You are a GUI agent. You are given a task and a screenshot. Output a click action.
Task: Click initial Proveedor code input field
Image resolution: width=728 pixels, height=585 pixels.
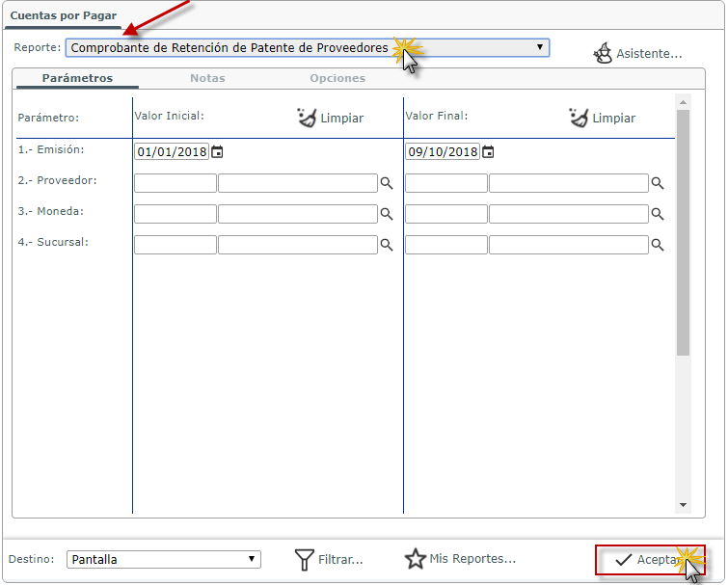[175, 183]
